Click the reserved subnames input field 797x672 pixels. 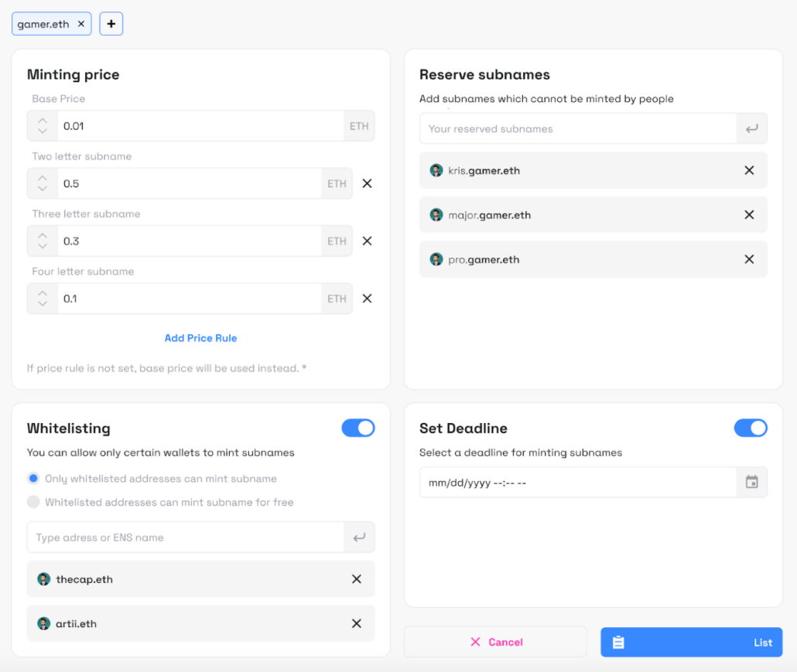click(x=573, y=128)
